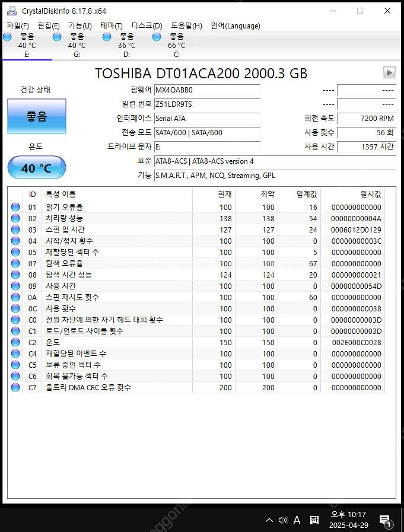
Task: Open the 언어(Language) menu
Action: (236, 26)
